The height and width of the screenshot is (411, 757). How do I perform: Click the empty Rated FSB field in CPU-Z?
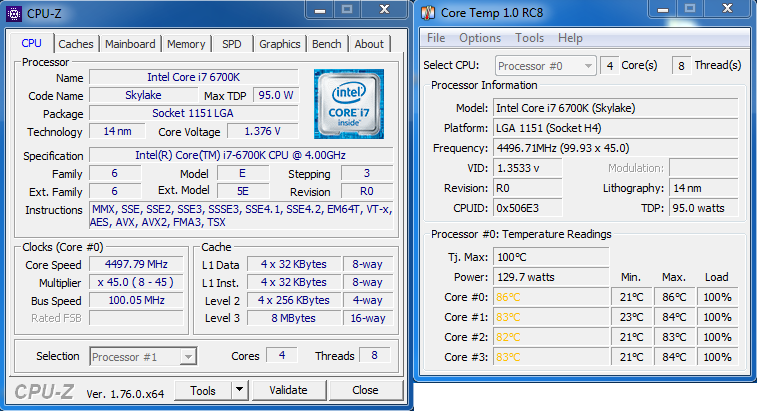pyautogui.click(x=136, y=318)
